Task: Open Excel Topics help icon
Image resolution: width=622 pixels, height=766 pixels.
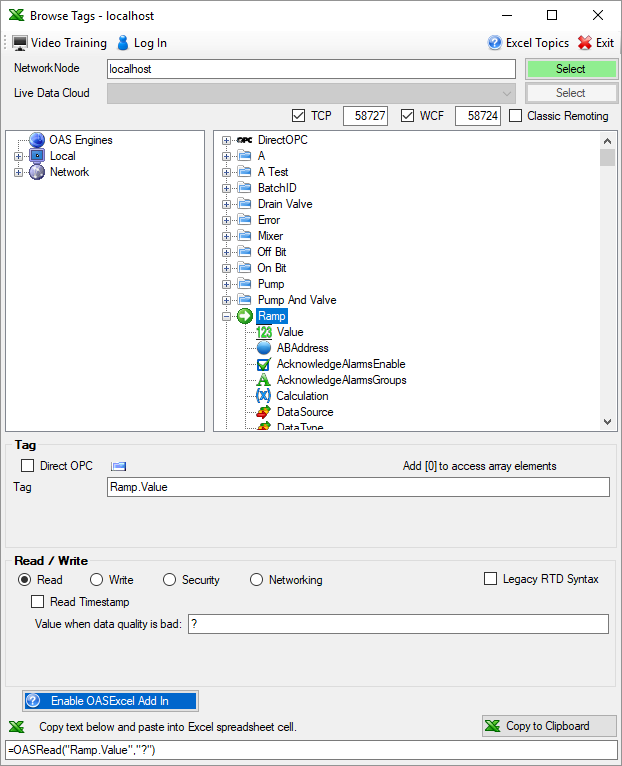Action: pyautogui.click(x=494, y=43)
